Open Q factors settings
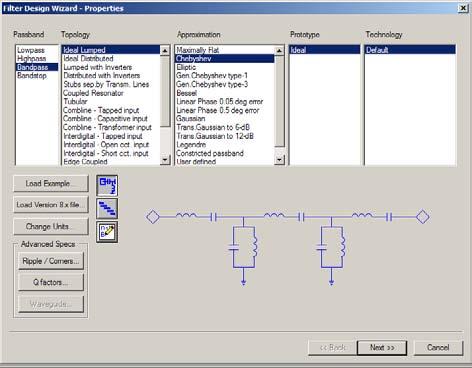 click(51, 282)
